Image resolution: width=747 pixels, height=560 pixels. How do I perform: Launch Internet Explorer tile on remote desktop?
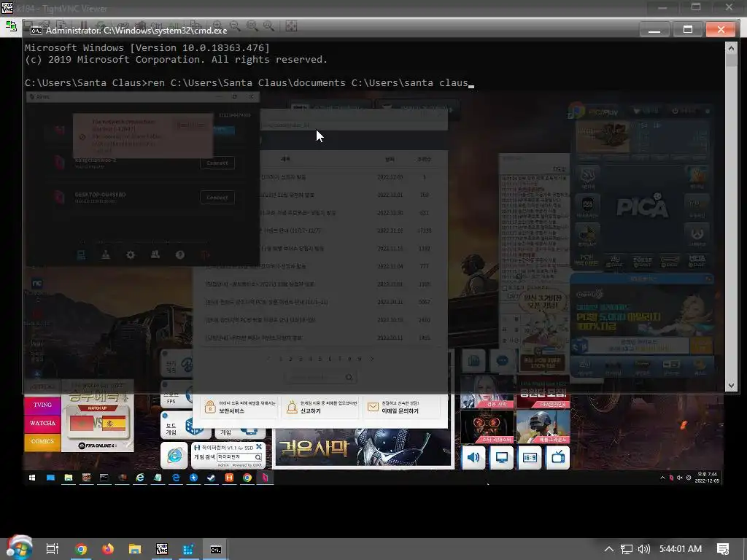tap(174, 455)
